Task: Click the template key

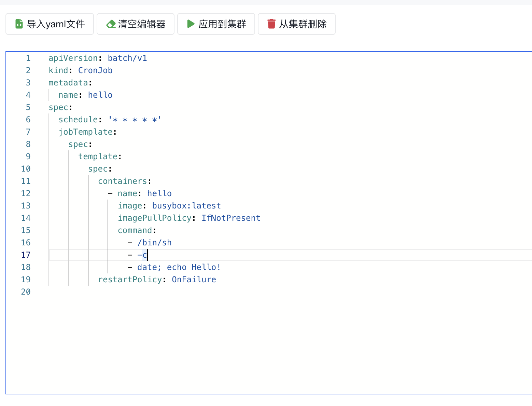Action: (98, 157)
